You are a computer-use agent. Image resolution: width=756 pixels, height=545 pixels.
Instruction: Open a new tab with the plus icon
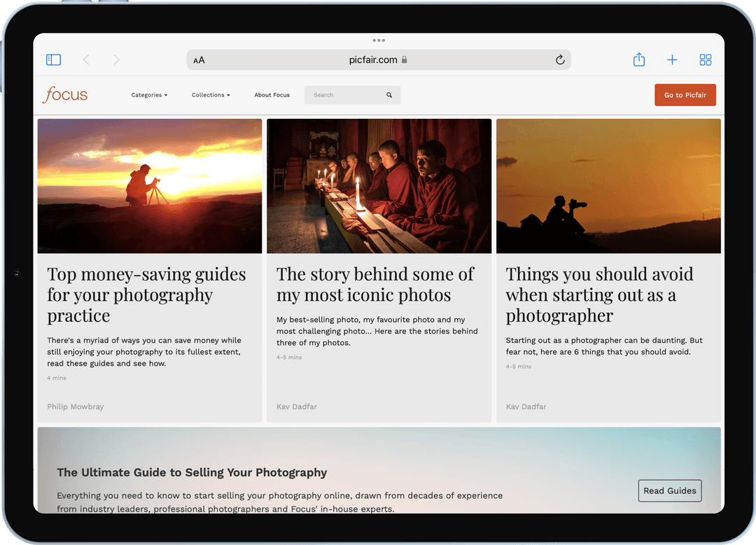click(x=672, y=59)
